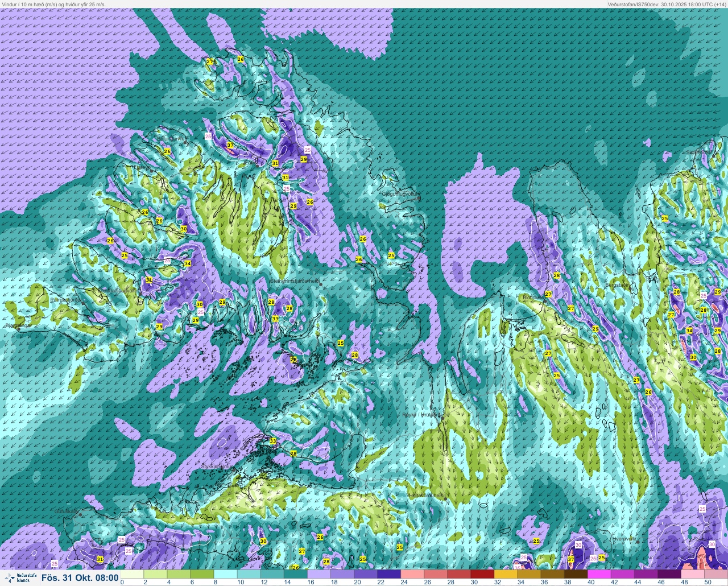728x586 pixels.
Task: Click the yellow 33 gust label beside Stykkishólmur
Action: click(x=273, y=441)
